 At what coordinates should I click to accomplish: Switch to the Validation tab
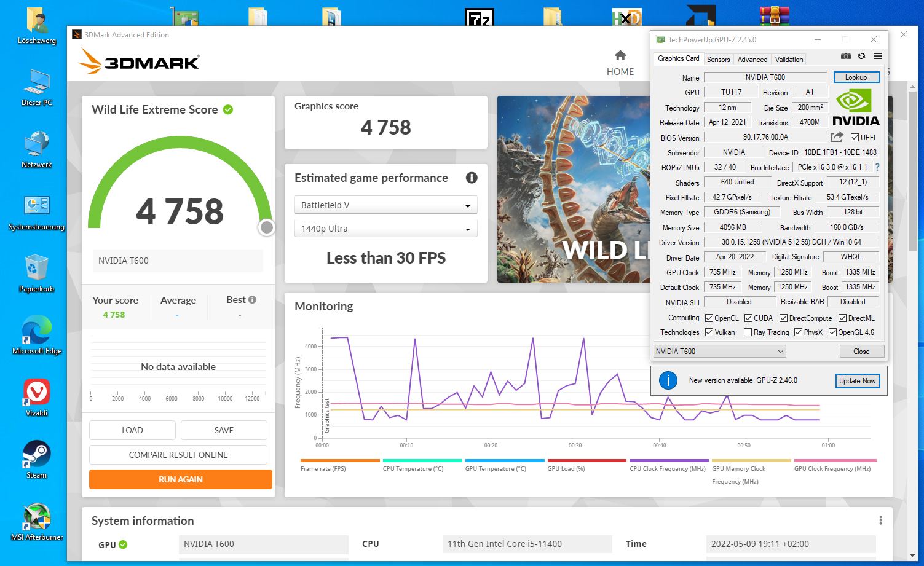click(x=789, y=60)
